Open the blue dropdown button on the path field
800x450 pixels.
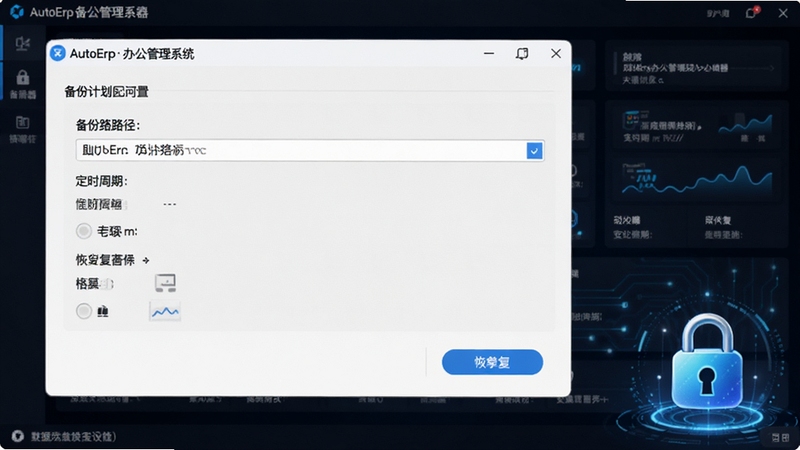[x=534, y=151]
